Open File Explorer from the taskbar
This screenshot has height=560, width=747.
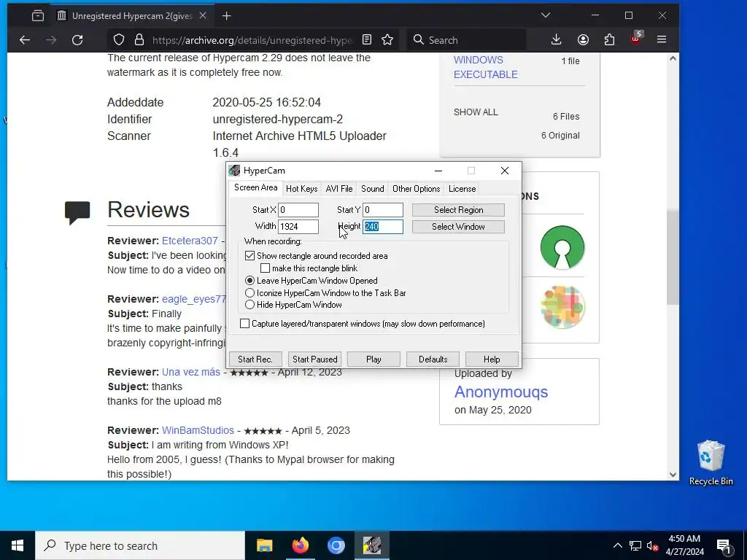[264, 545]
